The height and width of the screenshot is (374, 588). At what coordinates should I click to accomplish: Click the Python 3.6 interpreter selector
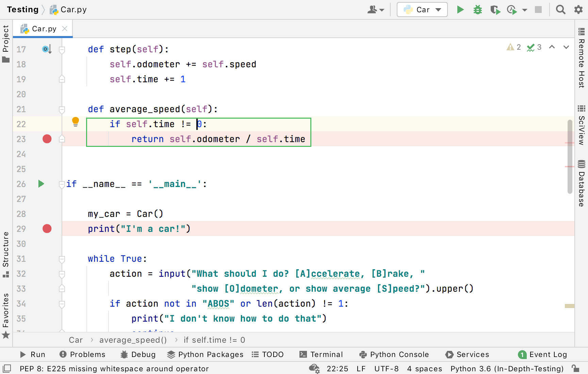[507, 369]
